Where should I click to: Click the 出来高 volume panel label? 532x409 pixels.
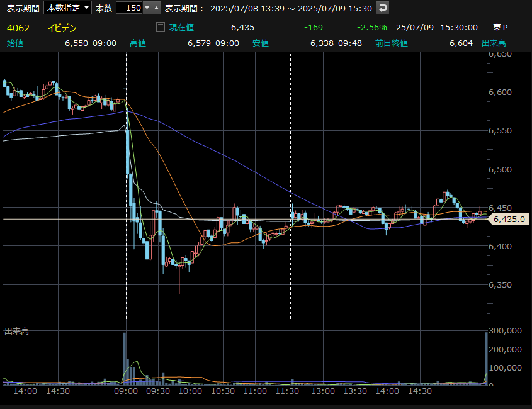tap(16, 330)
